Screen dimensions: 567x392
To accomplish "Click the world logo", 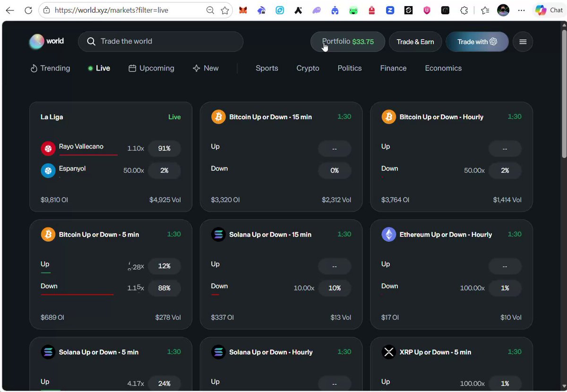I will tap(46, 42).
